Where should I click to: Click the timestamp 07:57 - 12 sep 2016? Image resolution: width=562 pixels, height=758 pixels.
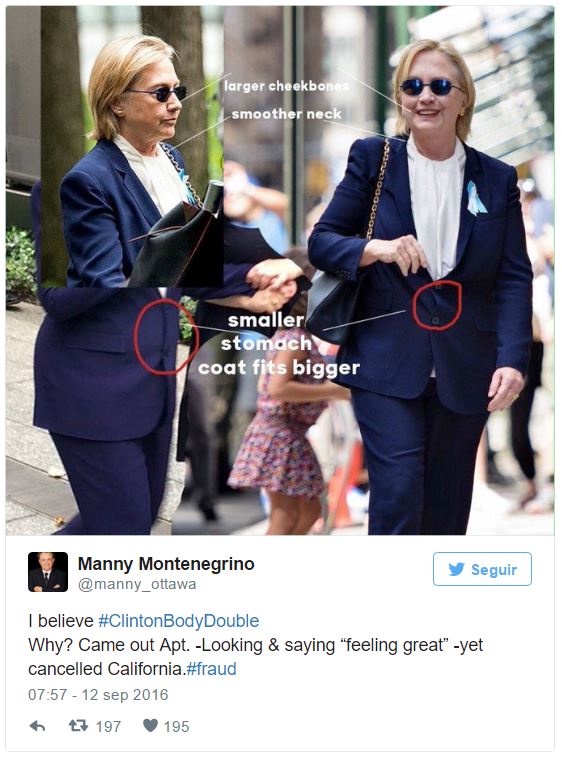coord(98,695)
